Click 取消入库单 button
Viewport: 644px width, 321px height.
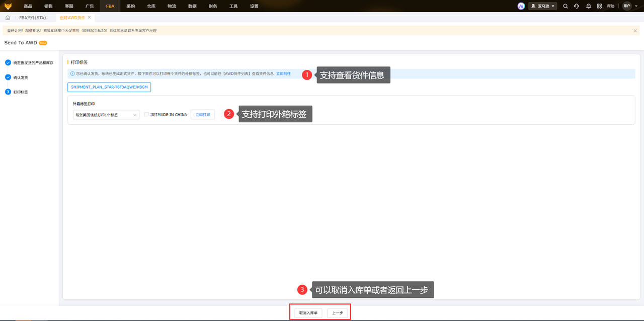point(308,313)
